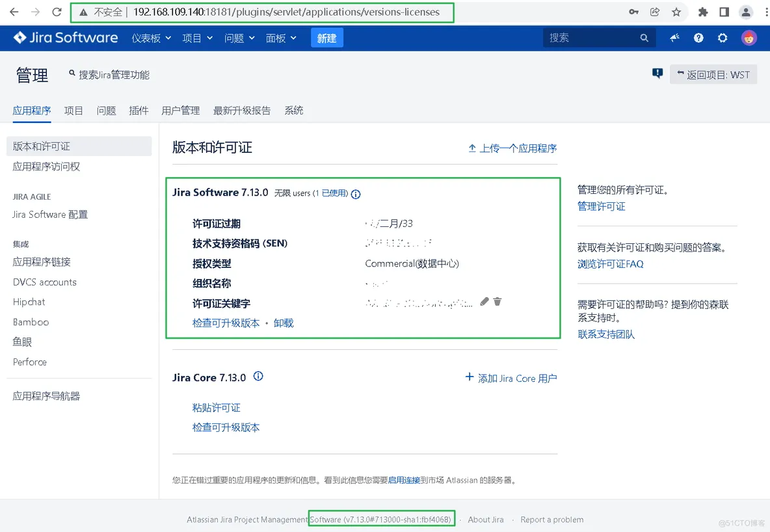
Task: Click the share page icon
Action: coord(655,12)
